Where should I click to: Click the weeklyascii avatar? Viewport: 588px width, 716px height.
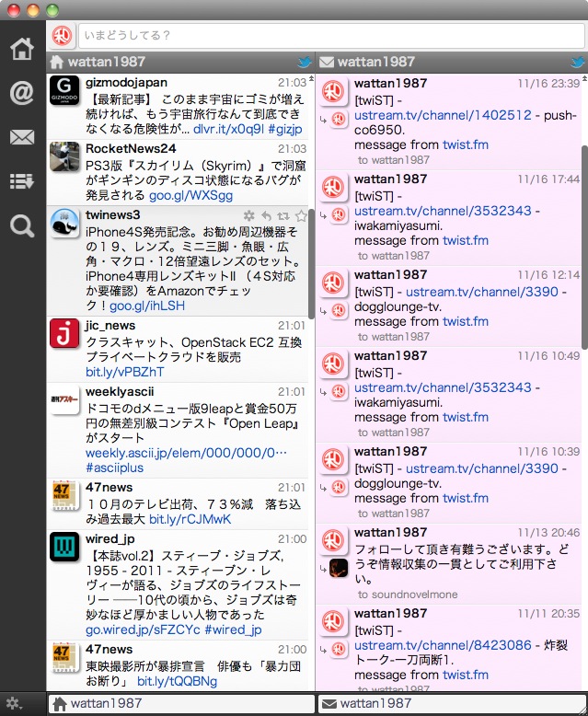64,400
